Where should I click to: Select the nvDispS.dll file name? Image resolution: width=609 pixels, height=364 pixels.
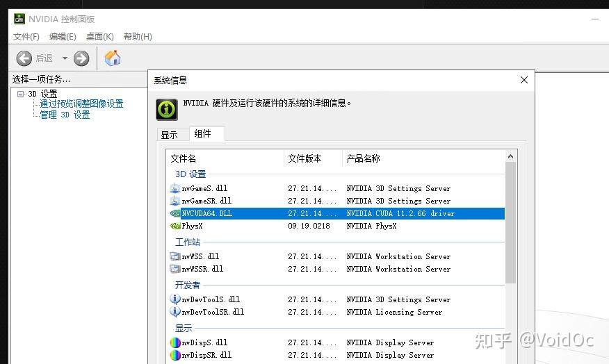point(204,342)
